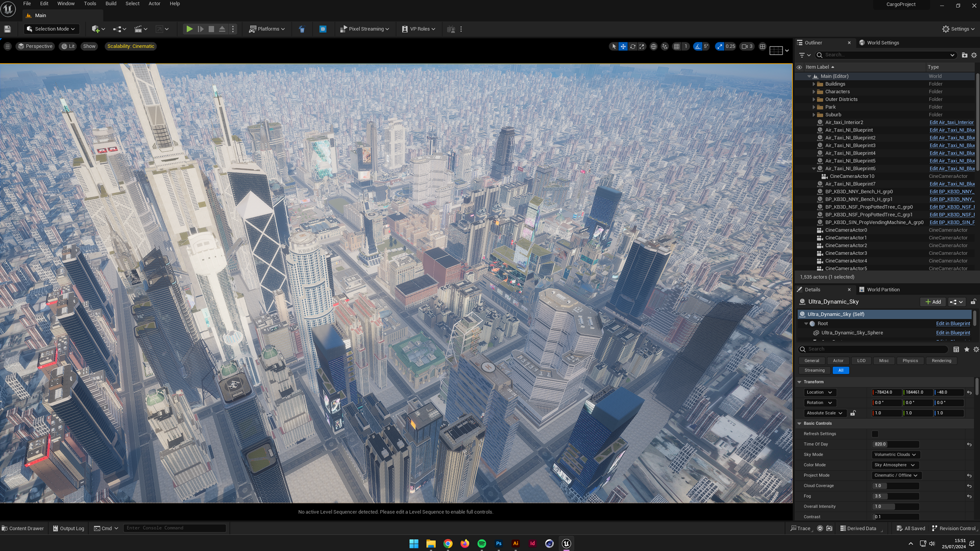Click the Show flags button
Viewport: 980px width, 551px height.
[89, 46]
